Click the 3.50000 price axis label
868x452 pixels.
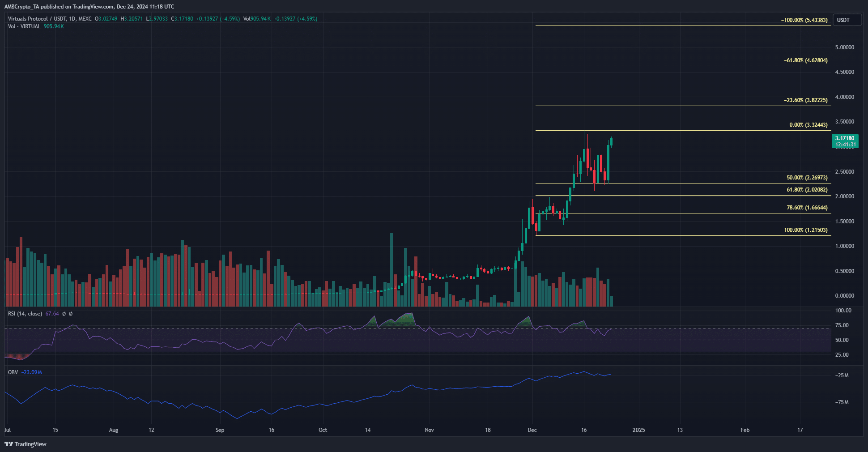[x=845, y=122]
